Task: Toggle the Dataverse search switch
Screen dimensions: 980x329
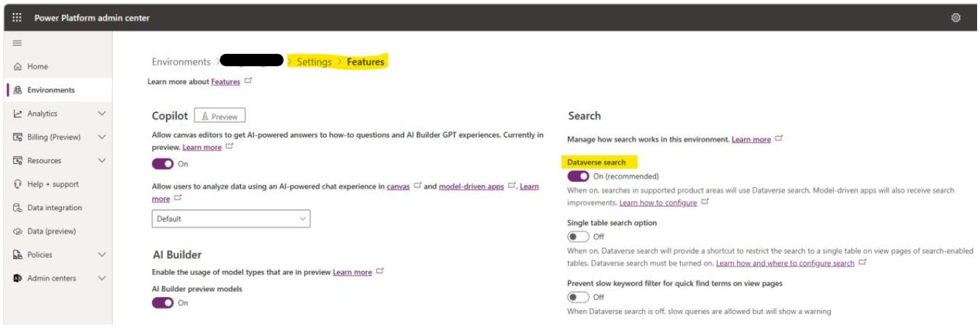Action: pos(578,176)
